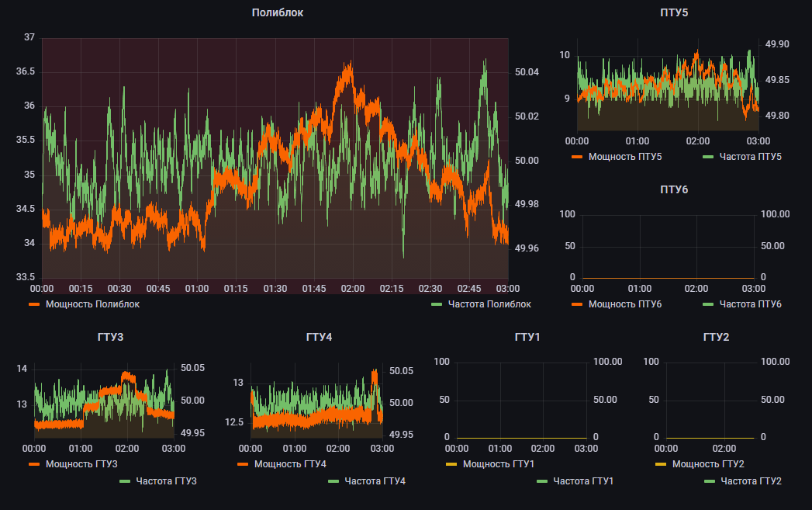Open the ПТУ6 panel title menu
Screen dimensions: 812x510
[673, 189]
